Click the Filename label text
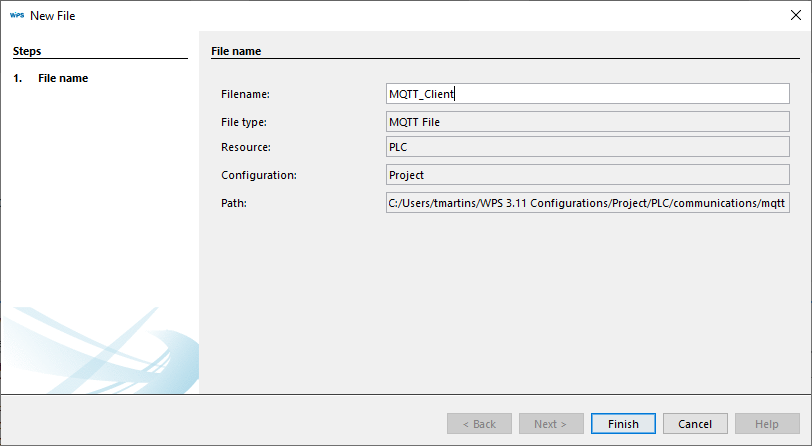Viewport: 812px width, 446px height. coord(246,94)
